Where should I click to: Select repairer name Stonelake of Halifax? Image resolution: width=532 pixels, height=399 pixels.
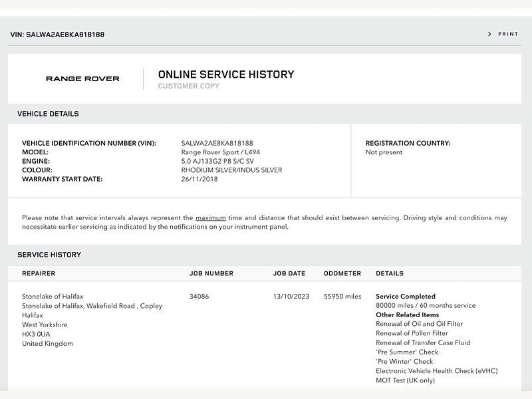pos(53,297)
